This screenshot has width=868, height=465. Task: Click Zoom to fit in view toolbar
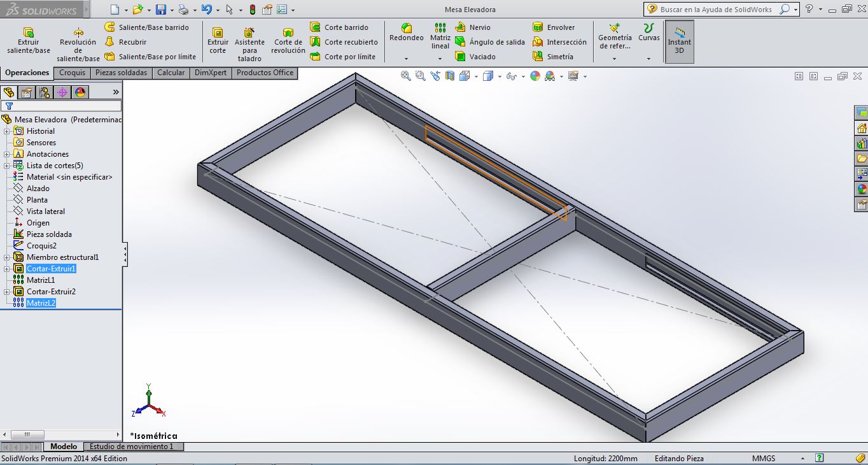pos(406,76)
